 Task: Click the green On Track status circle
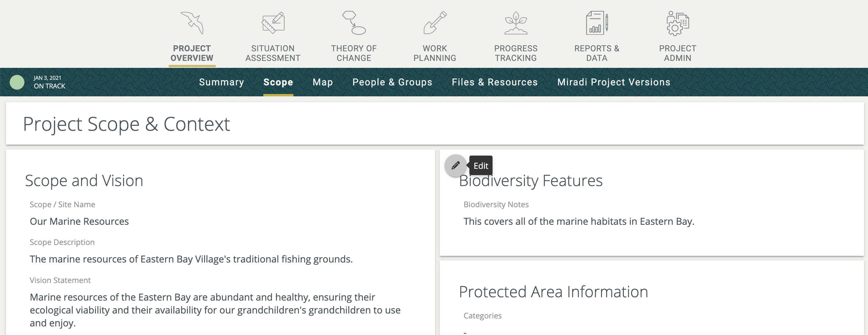(17, 82)
